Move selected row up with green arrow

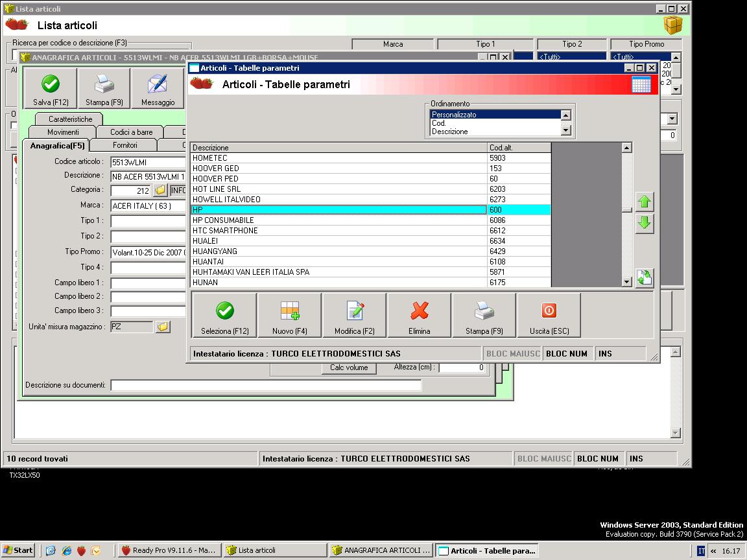click(645, 202)
